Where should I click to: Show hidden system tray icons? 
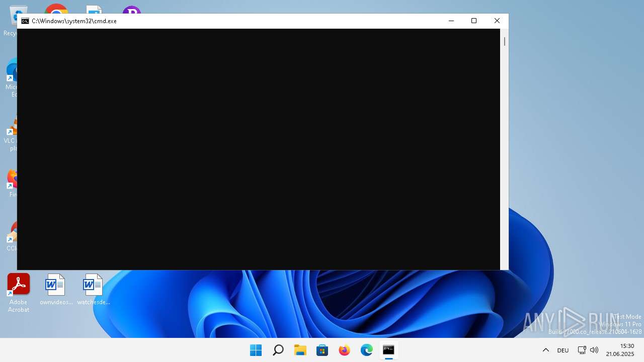[546, 350]
